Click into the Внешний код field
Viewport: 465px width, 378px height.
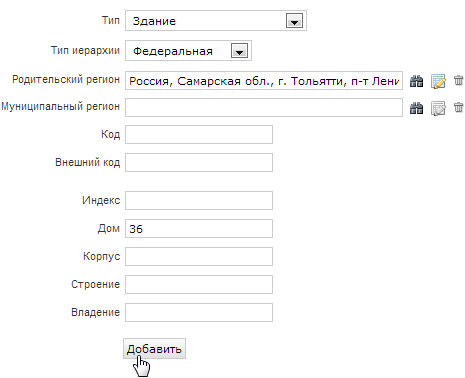199,162
